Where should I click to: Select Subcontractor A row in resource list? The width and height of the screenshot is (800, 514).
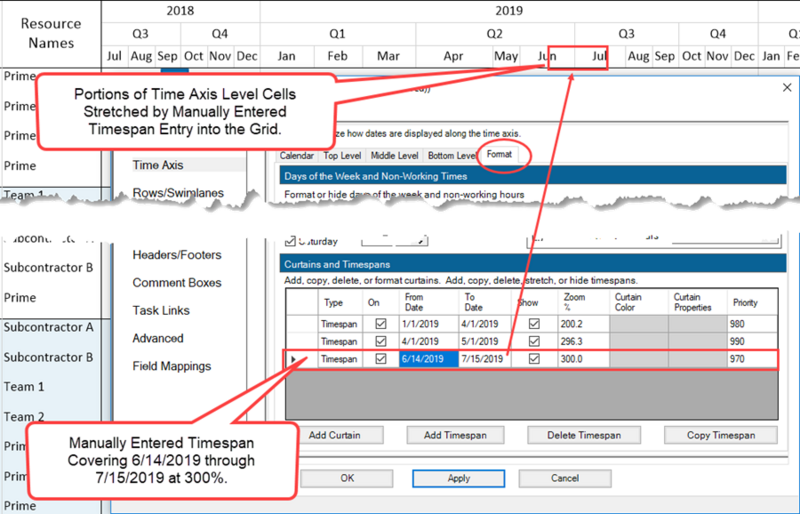49,327
